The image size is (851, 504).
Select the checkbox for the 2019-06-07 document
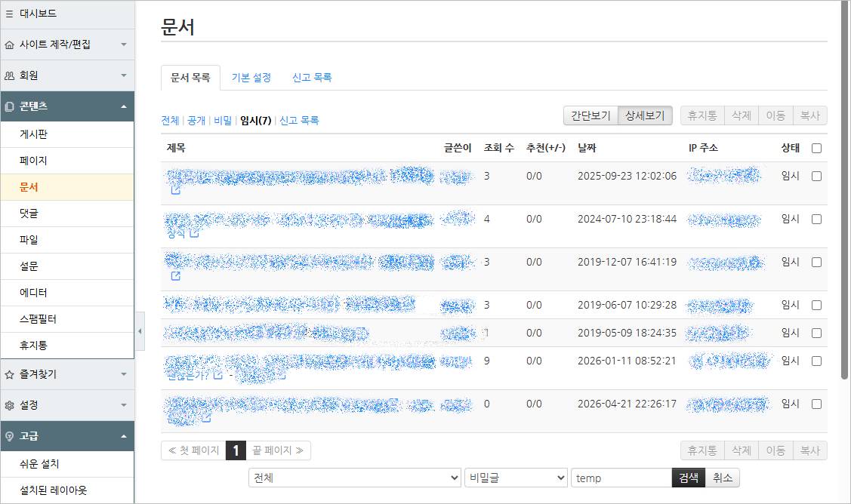(x=816, y=305)
